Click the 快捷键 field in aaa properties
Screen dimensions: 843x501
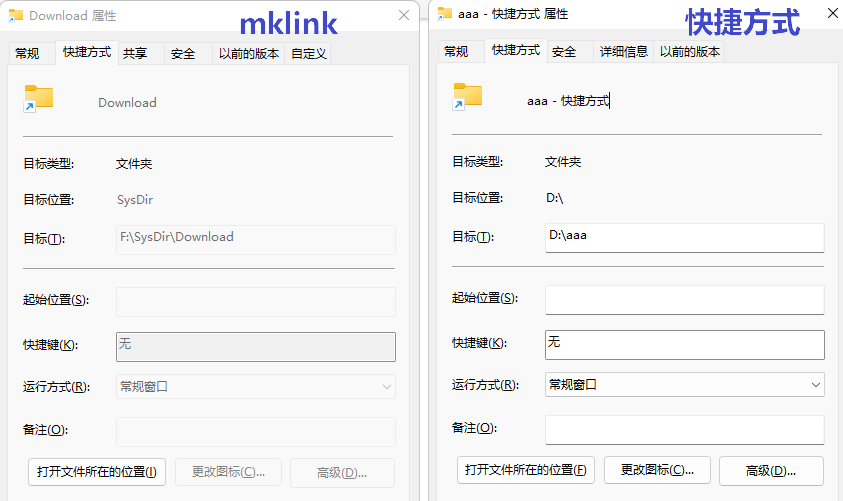point(684,344)
